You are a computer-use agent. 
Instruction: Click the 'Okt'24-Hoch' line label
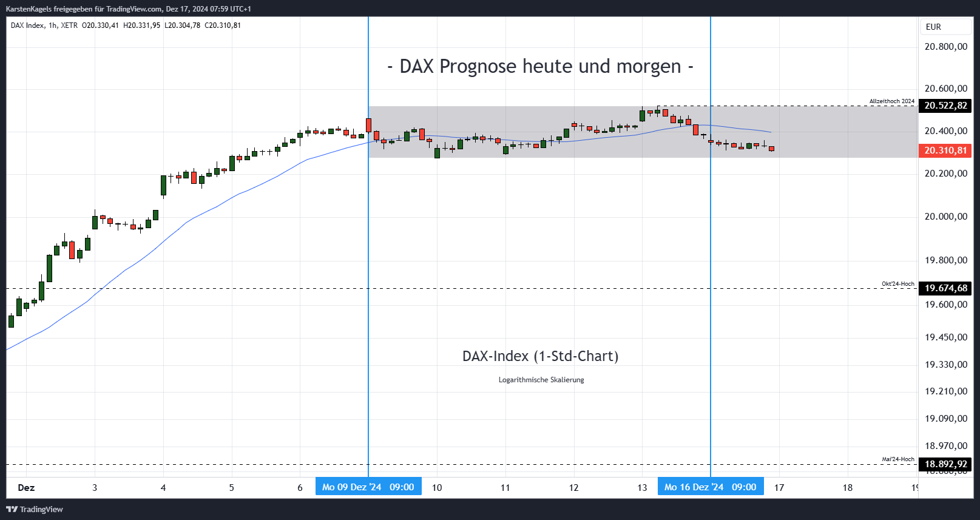click(897, 284)
